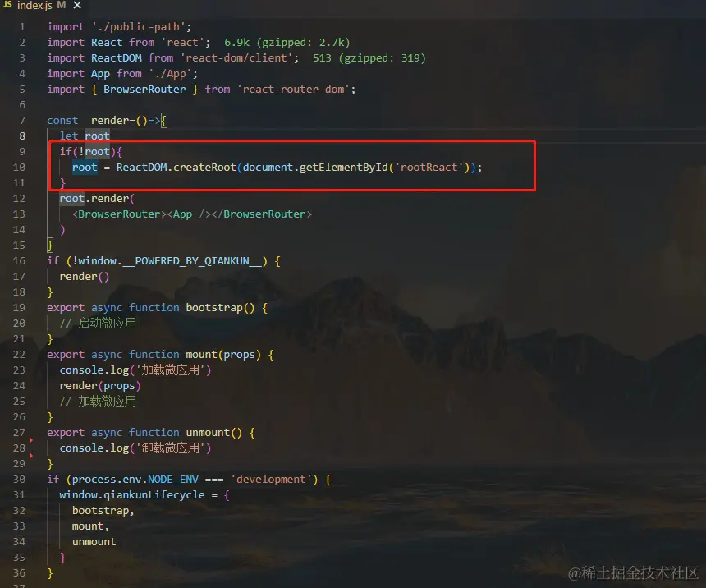The width and height of the screenshot is (706, 588).
Task: Click comment '// 启动微应用'
Action: [x=98, y=324]
